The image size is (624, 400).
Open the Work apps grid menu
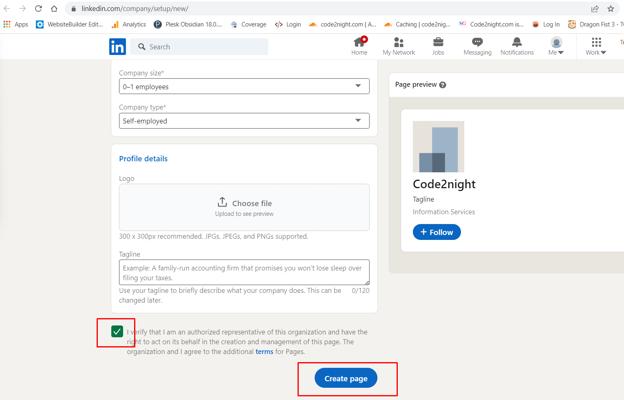[x=596, y=45]
